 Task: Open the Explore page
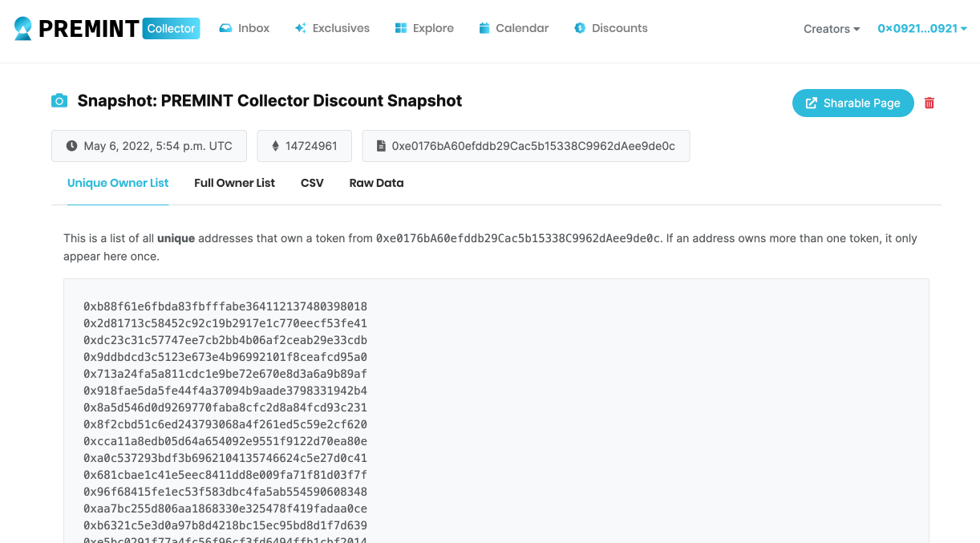pyautogui.click(x=424, y=28)
